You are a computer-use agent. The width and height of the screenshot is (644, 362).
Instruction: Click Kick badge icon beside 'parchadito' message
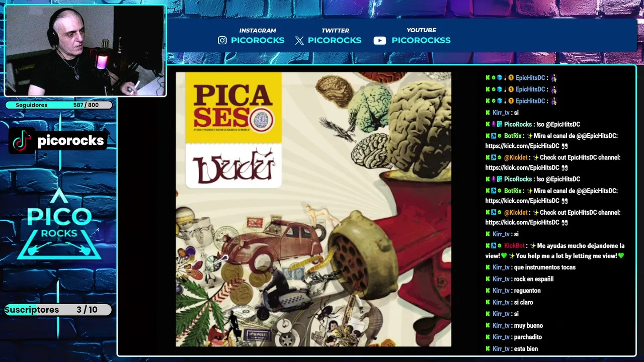pyautogui.click(x=488, y=337)
